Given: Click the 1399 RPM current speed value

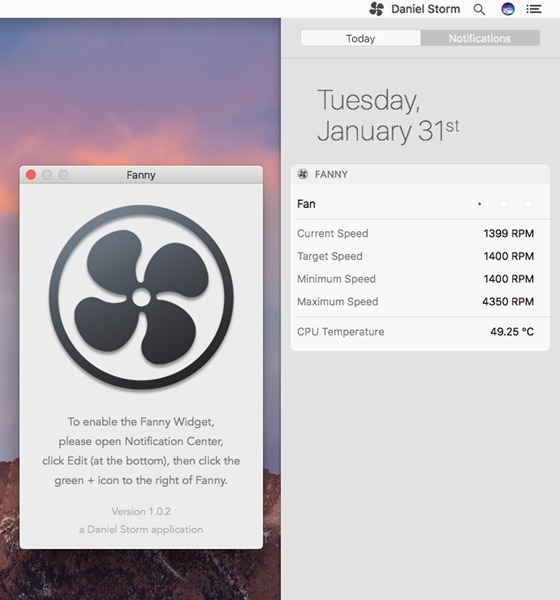Looking at the screenshot, I should tap(509, 233).
